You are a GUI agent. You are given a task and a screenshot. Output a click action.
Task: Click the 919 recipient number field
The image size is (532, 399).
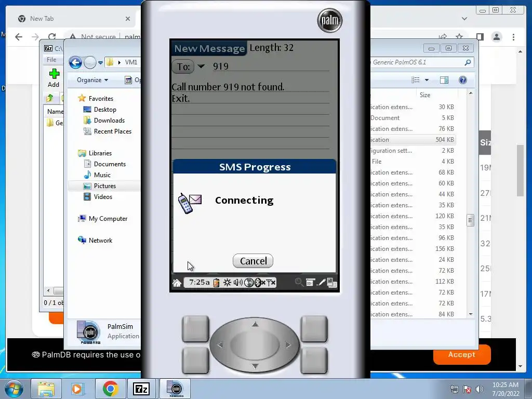271,66
